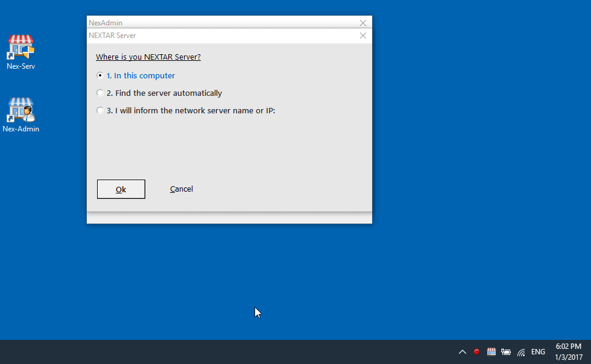
Task: Open the Nextar store tray icon
Action: [491, 352]
